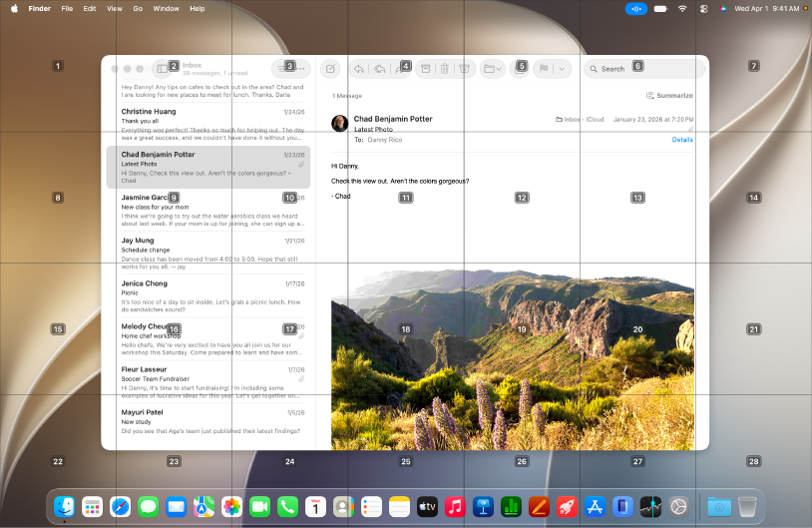Open Reminders from the Dock
This screenshot has width=812, height=528.
[x=371, y=507]
